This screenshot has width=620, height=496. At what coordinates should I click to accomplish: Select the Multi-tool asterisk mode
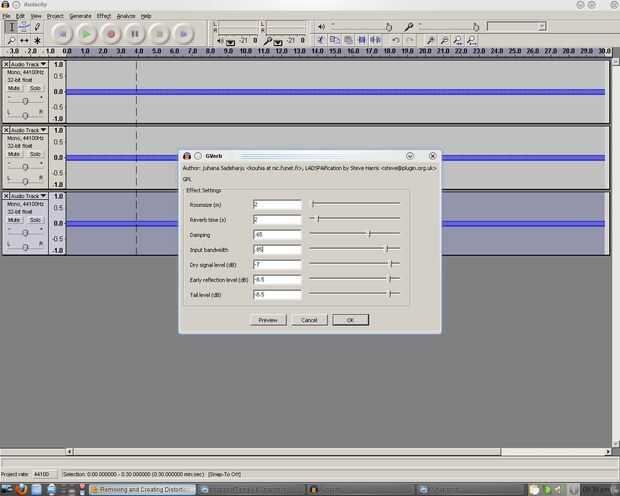click(37, 40)
